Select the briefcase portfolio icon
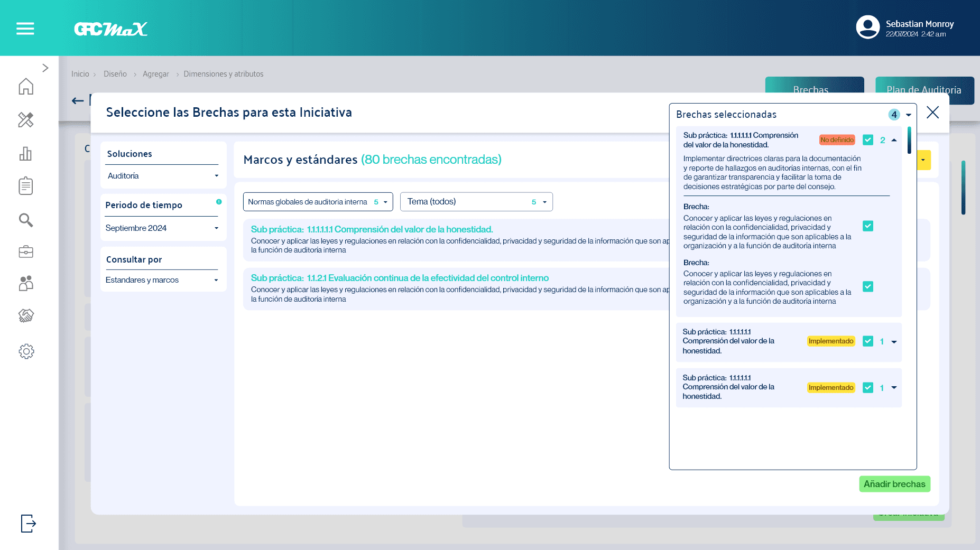980x550 pixels. click(x=25, y=253)
